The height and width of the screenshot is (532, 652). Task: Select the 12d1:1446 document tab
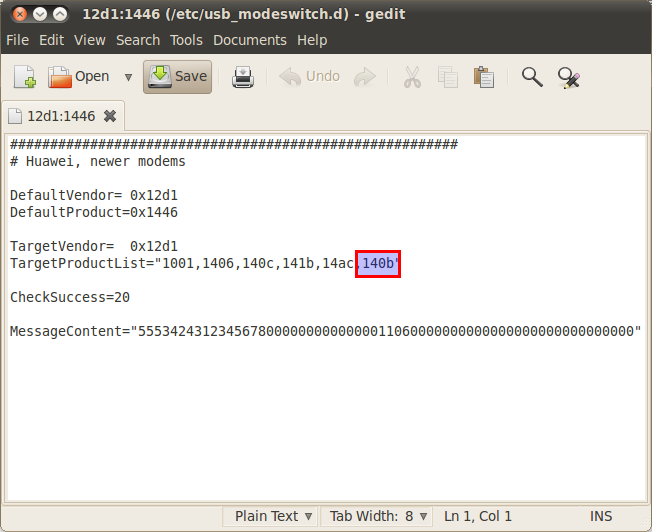pos(60,116)
